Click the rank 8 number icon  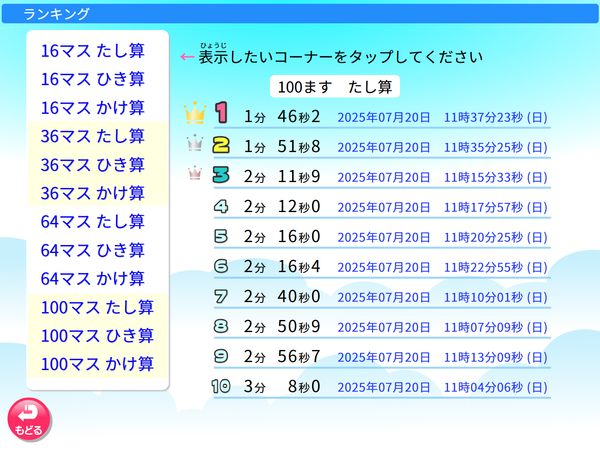[221, 326]
